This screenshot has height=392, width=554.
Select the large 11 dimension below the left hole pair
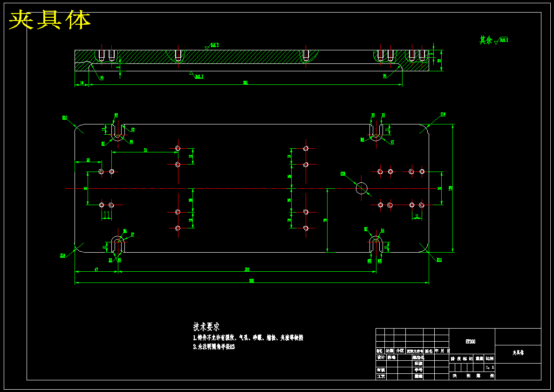[107, 214]
